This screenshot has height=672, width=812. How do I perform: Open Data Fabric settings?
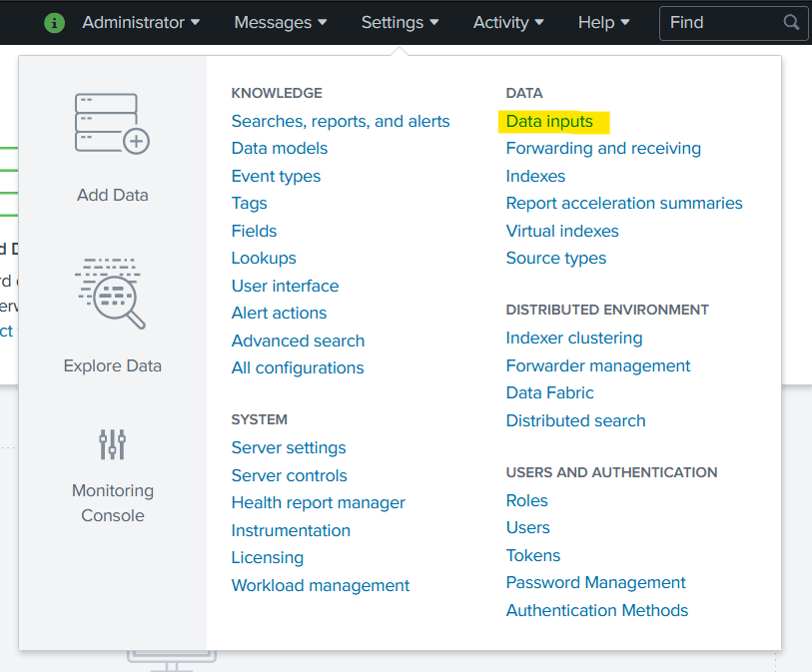(549, 393)
